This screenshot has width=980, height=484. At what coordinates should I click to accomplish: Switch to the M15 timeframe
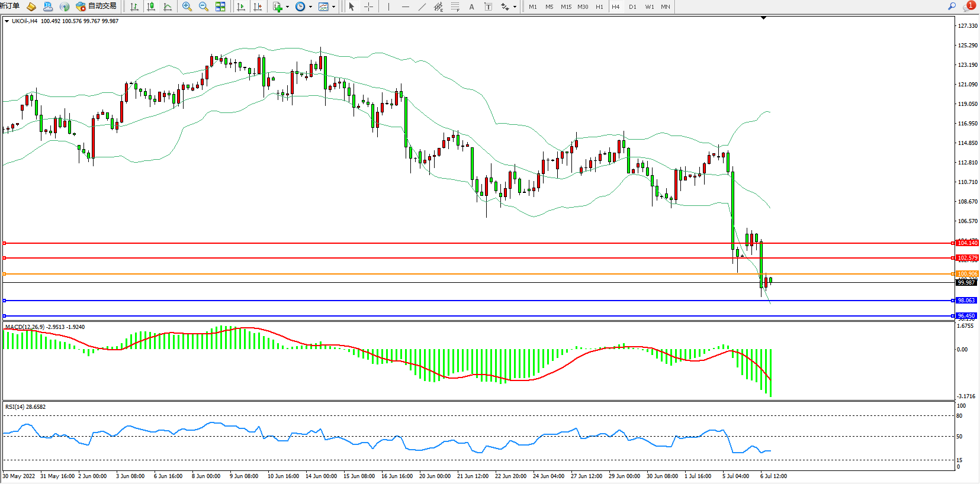click(x=566, y=7)
